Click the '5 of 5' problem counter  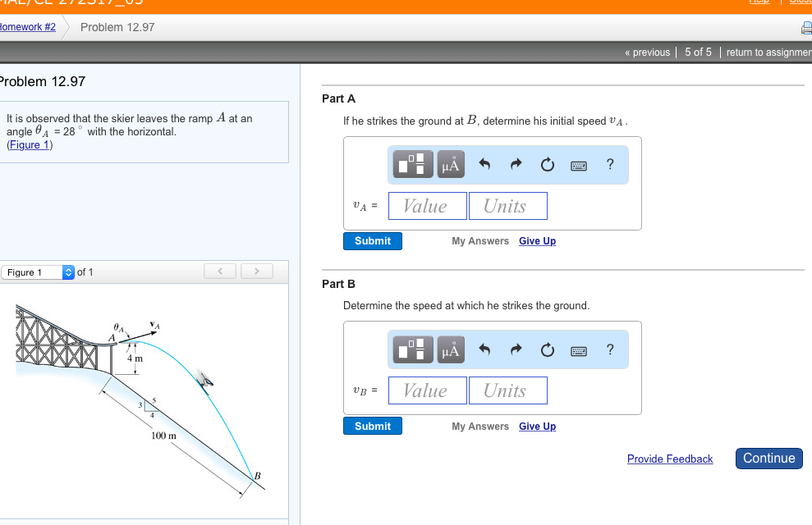[698, 52]
